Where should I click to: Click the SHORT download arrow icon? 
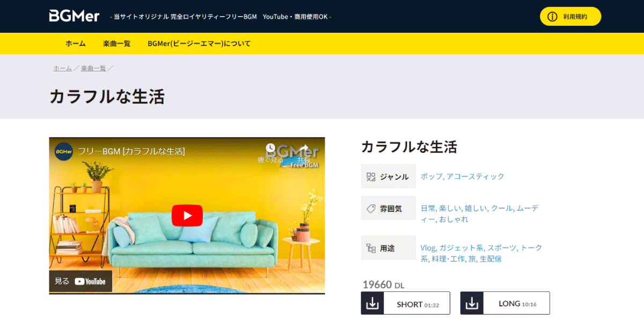pyautogui.click(x=372, y=303)
